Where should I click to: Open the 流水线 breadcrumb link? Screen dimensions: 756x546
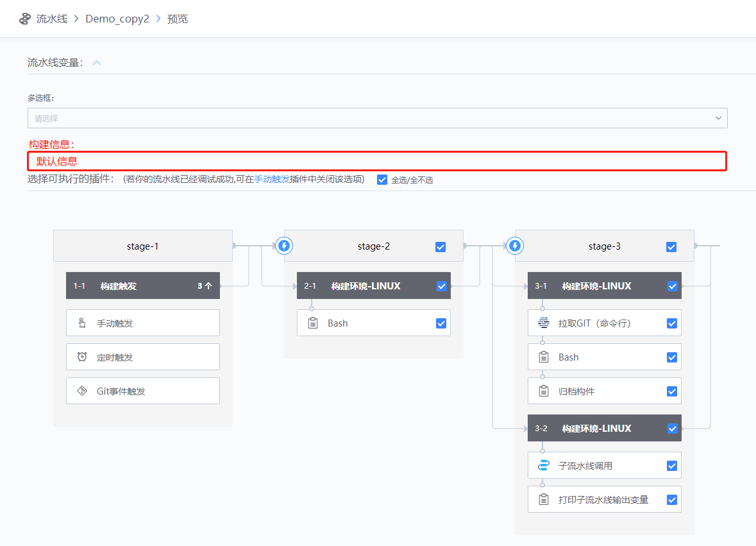point(51,19)
